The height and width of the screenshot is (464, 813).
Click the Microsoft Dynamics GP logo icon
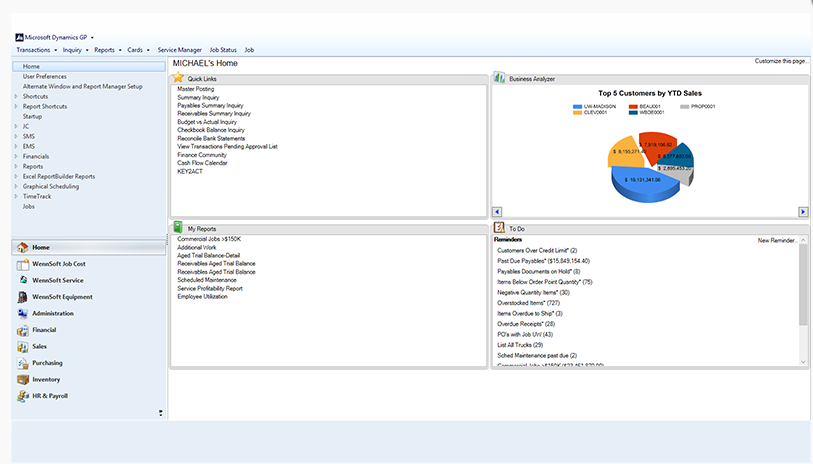(x=19, y=37)
